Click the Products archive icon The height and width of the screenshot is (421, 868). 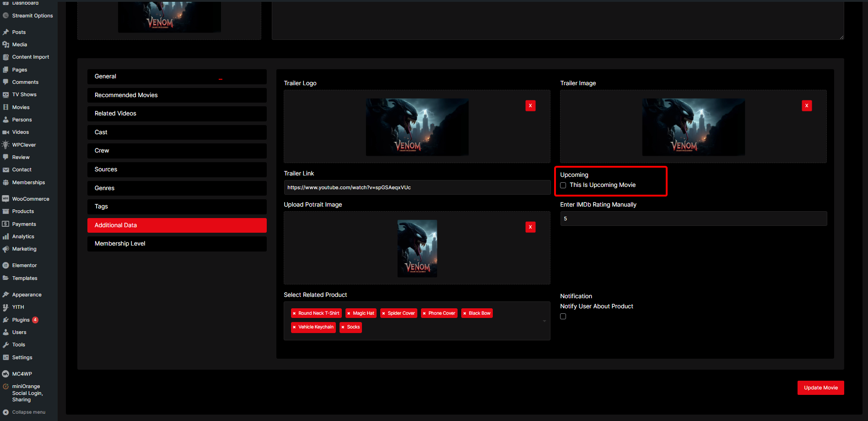(5, 211)
